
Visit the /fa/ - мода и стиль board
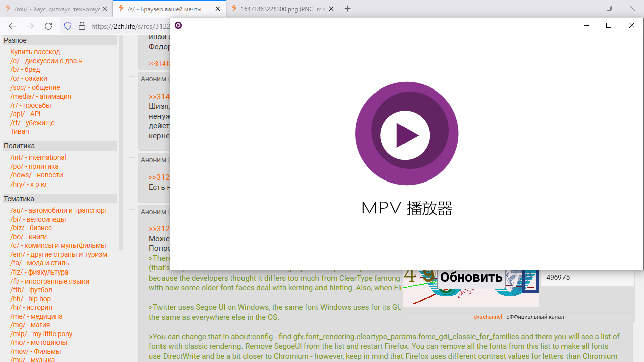pos(40,263)
